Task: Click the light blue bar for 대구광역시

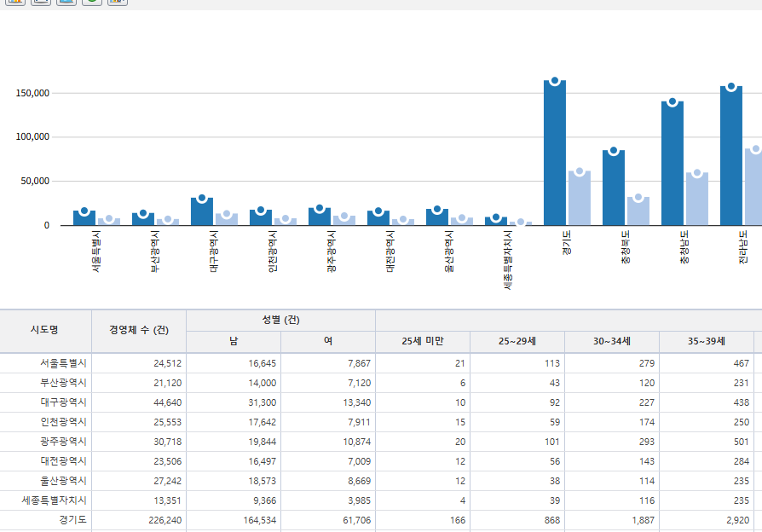Action: pyautogui.click(x=227, y=219)
